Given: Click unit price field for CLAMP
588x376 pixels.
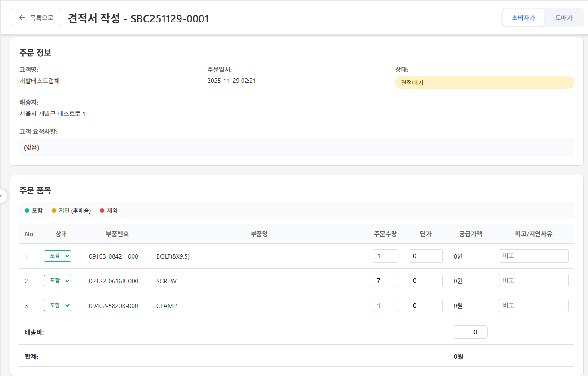Looking at the screenshot, I should pos(425,305).
